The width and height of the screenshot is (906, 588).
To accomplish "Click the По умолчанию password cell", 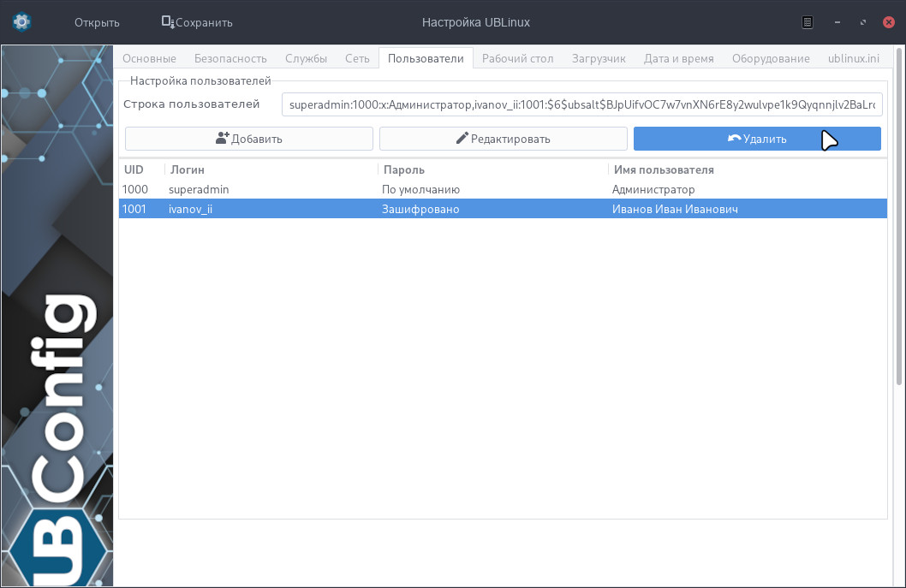I will 420,189.
